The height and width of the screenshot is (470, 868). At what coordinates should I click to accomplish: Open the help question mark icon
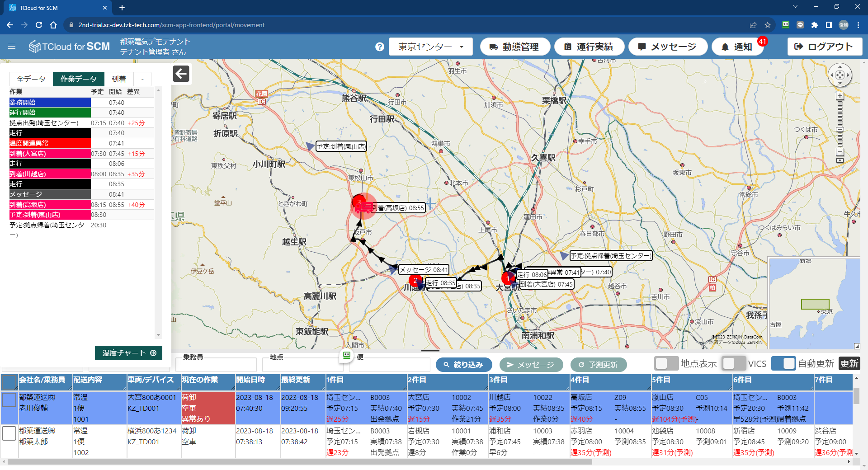pos(380,47)
